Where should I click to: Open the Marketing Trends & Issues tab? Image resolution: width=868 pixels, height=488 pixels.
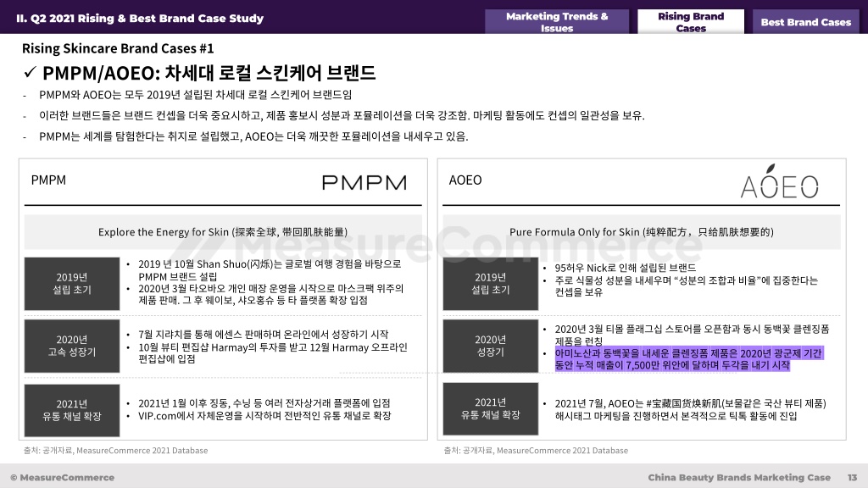[x=557, y=22]
